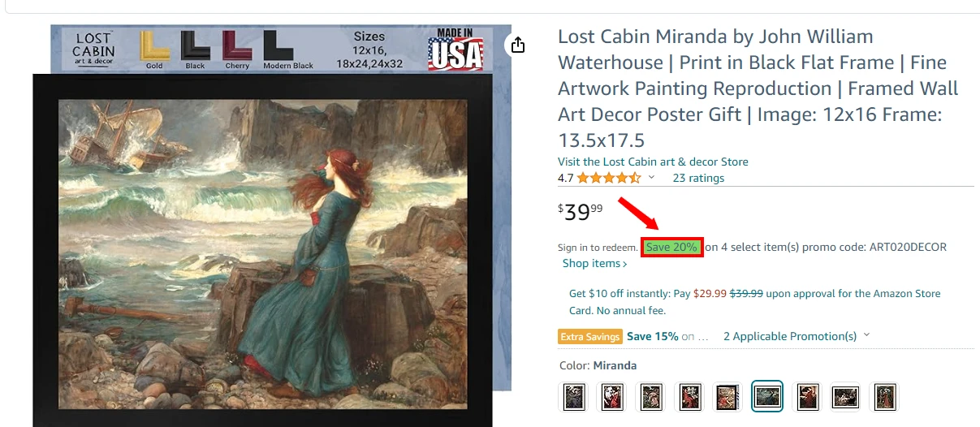Visit the Lost Cabin art & decor Store
980x427 pixels.
[x=653, y=162]
